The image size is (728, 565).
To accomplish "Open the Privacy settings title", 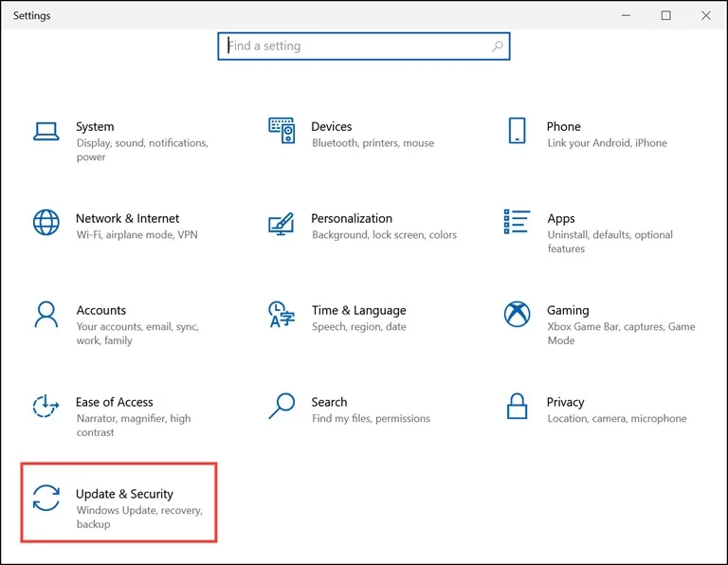I will 565,403.
